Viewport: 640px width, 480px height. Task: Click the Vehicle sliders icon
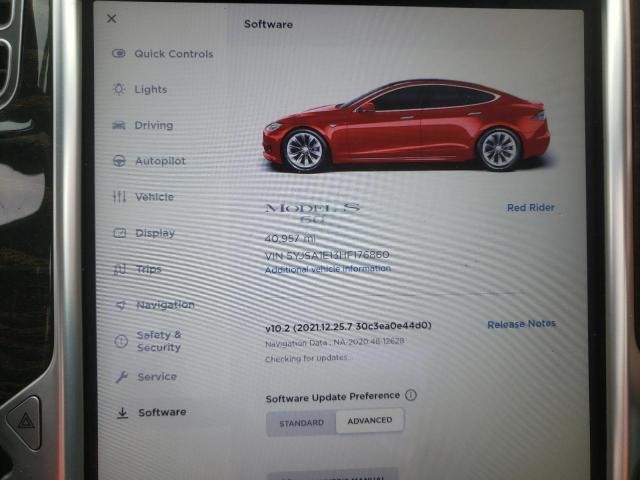[119, 197]
